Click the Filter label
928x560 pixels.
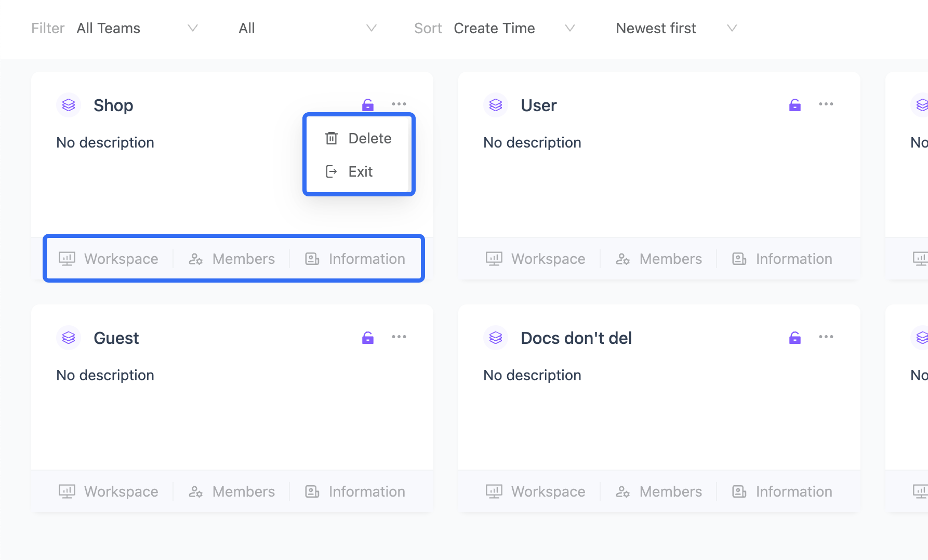48,28
